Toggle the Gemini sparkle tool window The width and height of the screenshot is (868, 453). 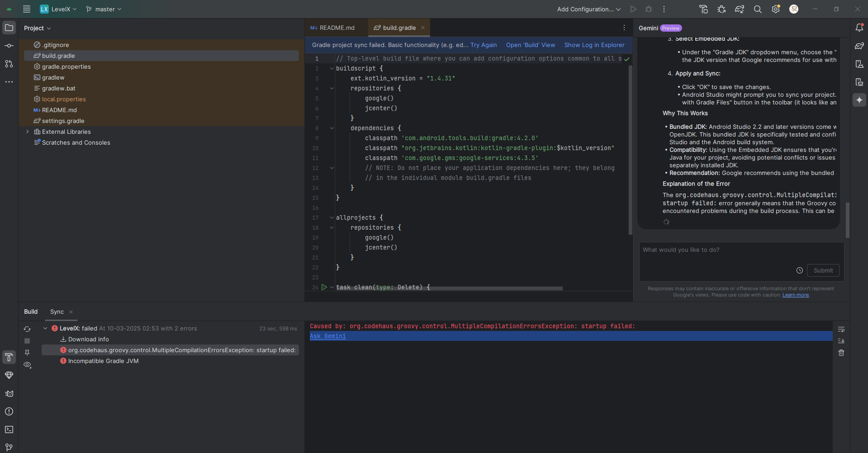[859, 100]
